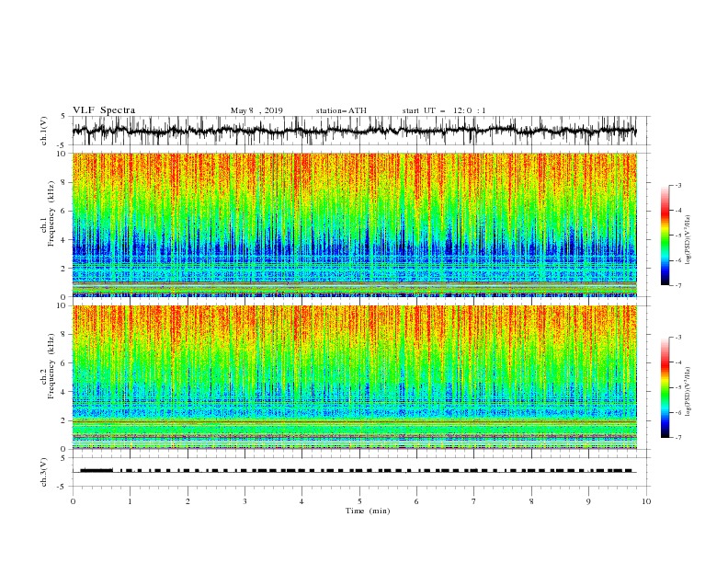Click the ch.3(V) axis label
728x563 pixels.
pyautogui.click(x=44, y=472)
